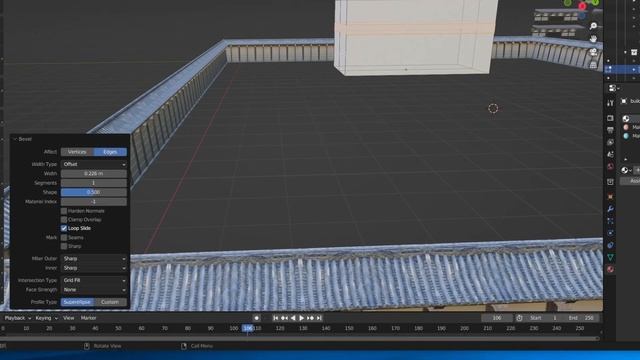
Task: Open the Modifiers wrench tab icon
Action: point(610,209)
